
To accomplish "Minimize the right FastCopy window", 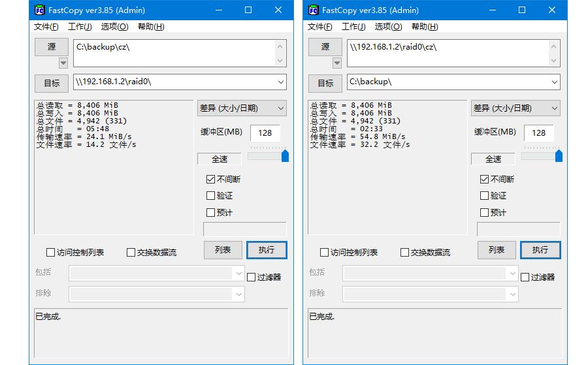I will tap(493, 10).
